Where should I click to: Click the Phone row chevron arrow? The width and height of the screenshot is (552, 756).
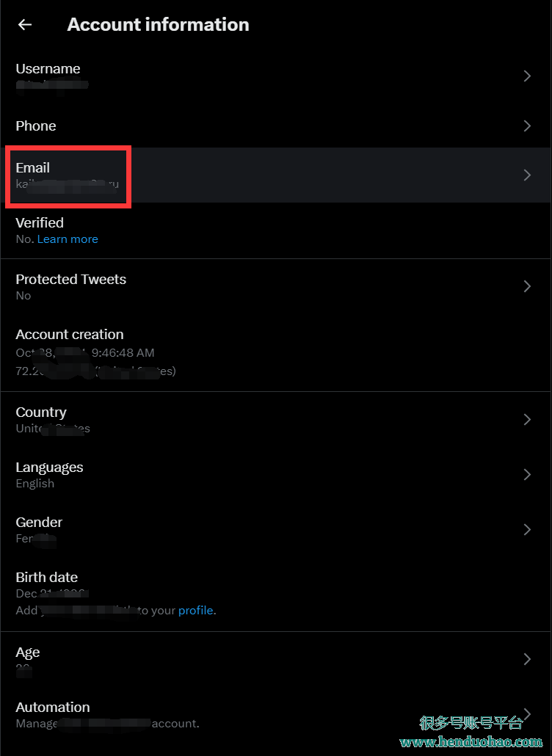527,126
